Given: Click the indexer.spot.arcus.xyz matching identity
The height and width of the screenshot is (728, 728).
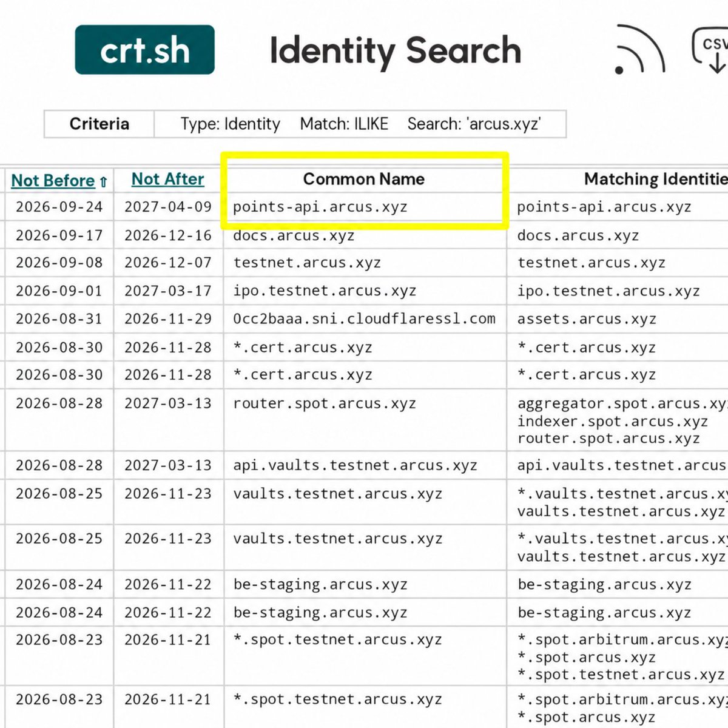Looking at the screenshot, I should coord(613,421).
